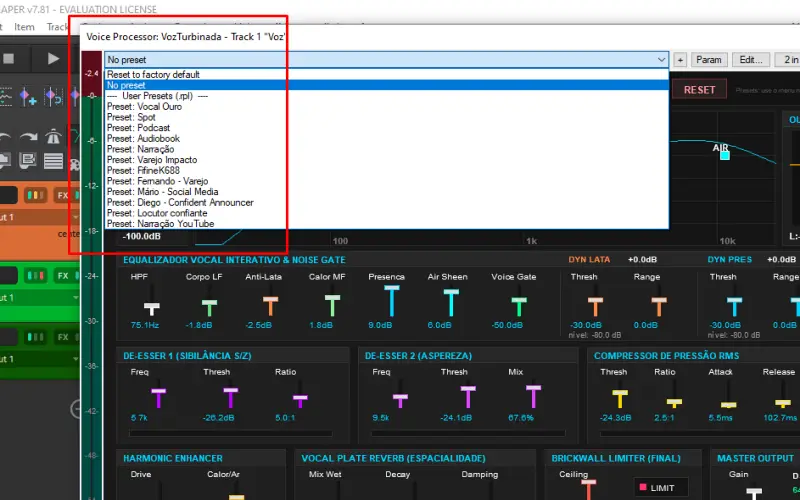Open FX chain of the bright green track

click(x=63, y=276)
